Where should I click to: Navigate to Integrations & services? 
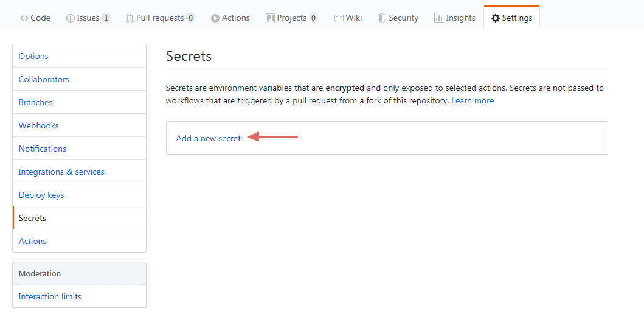pyautogui.click(x=61, y=172)
